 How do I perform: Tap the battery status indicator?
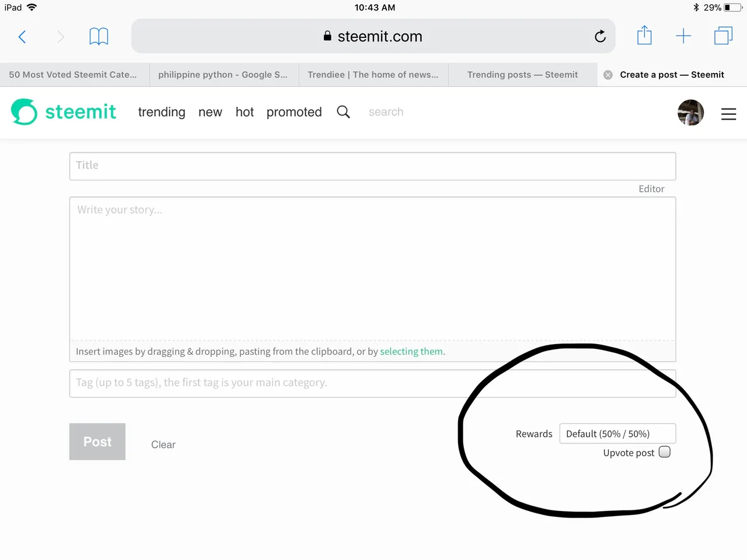pyautogui.click(x=733, y=8)
